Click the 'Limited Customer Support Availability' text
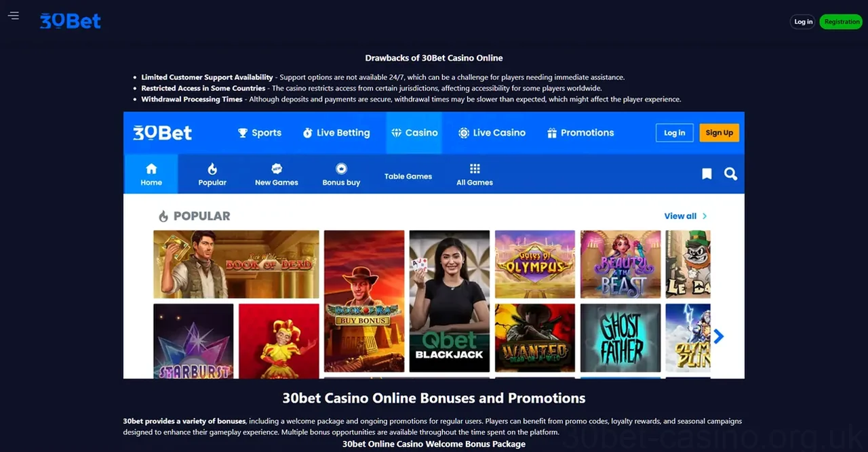The width and height of the screenshot is (868, 452). click(x=207, y=77)
